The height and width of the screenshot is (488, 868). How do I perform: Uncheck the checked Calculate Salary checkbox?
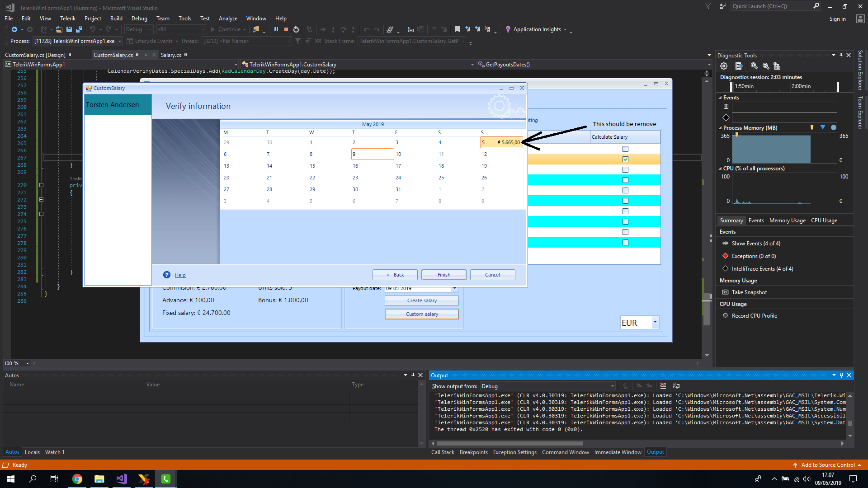click(625, 159)
